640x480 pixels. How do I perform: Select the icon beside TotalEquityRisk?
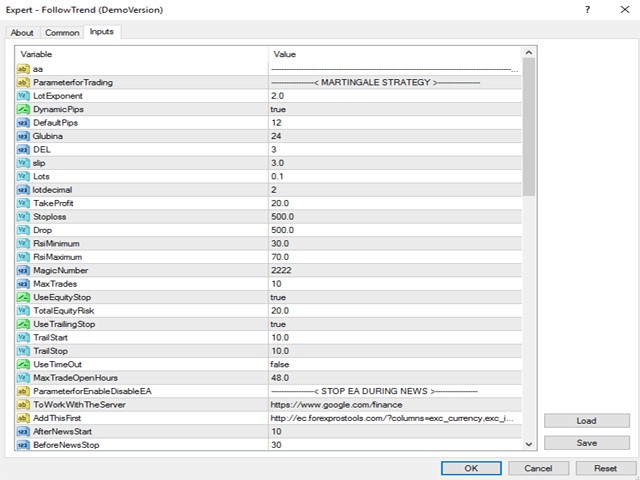(x=23, y=311)
